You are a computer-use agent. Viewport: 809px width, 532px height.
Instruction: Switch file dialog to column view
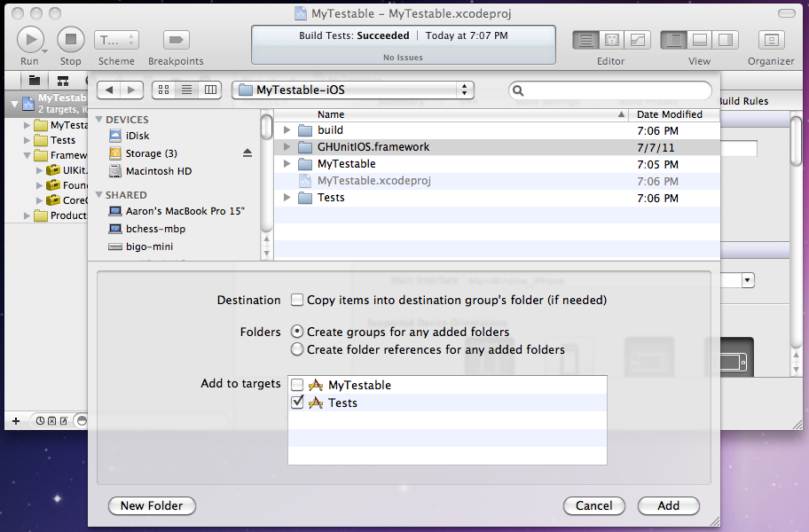[210, 90]
